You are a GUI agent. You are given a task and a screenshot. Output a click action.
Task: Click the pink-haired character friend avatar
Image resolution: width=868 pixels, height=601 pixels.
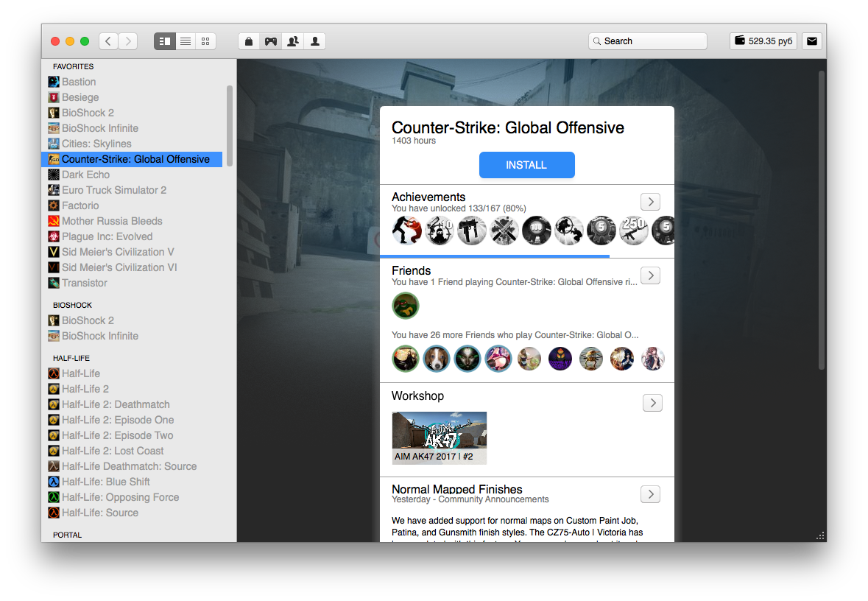pyautogui.click(x=498, y=359)
